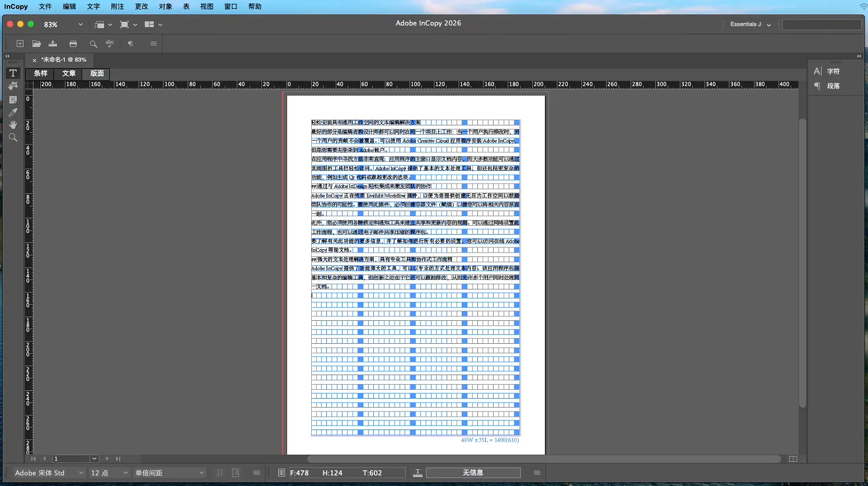Toggle hidden characters with the pilcrow icon
This screenshot has width=868, height=486.
click(x=130, y=44)
